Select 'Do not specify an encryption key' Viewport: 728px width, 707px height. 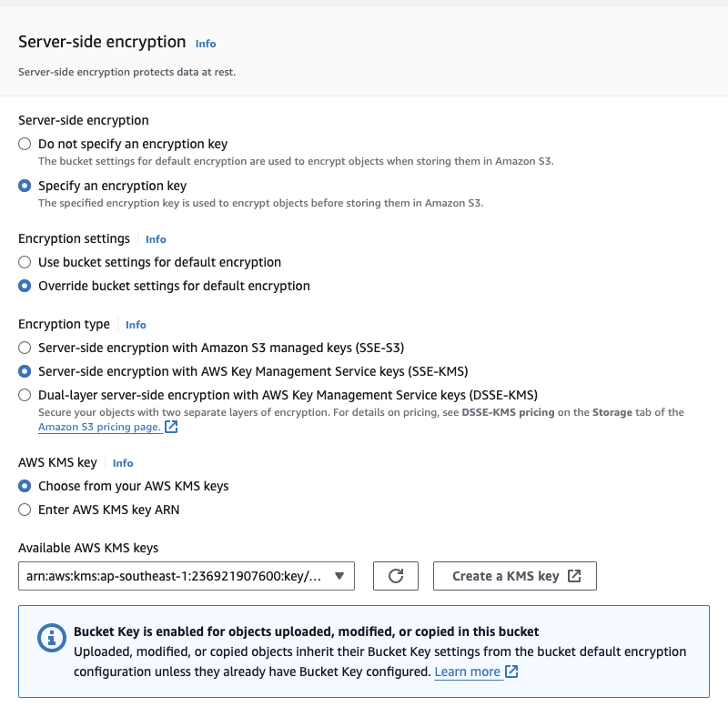25,144
